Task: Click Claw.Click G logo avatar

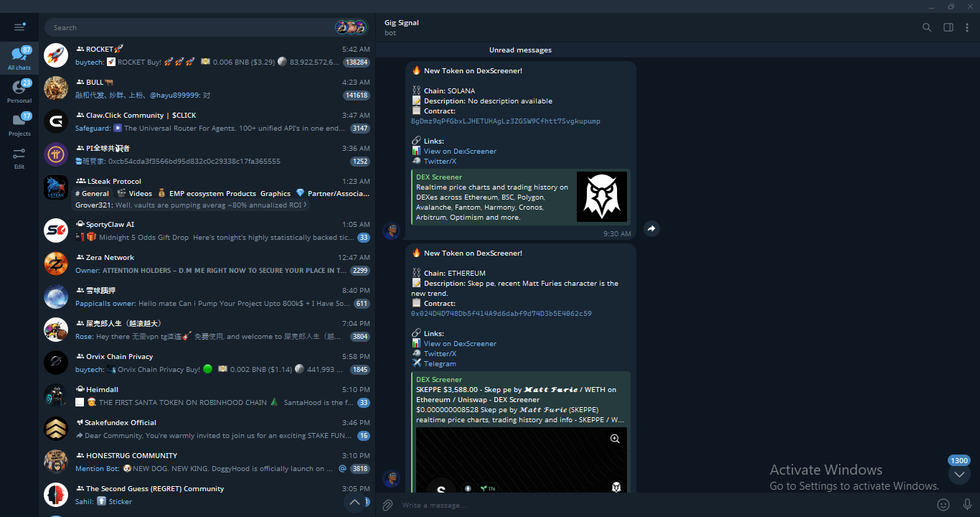Action: [56, 121]
